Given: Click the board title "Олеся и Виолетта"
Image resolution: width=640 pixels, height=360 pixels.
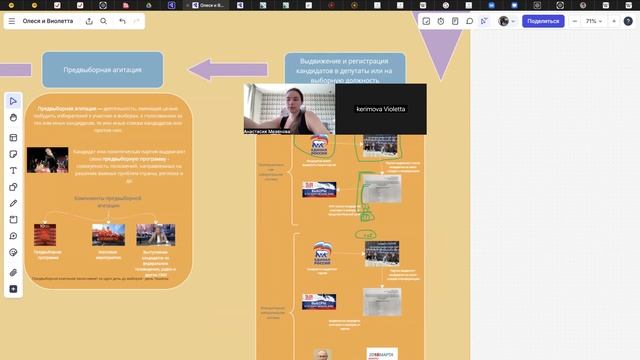Looking at the screenshot, I should tap(48, 21).
